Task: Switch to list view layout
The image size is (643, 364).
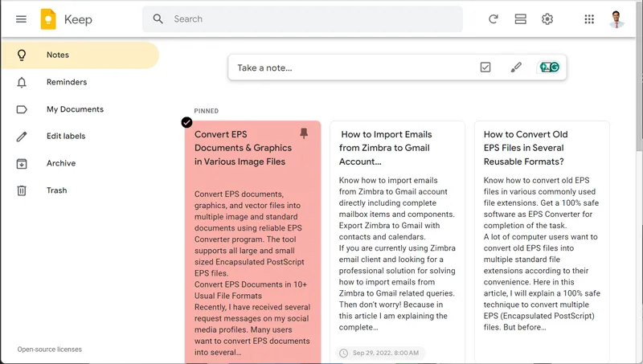Action: 520,19
